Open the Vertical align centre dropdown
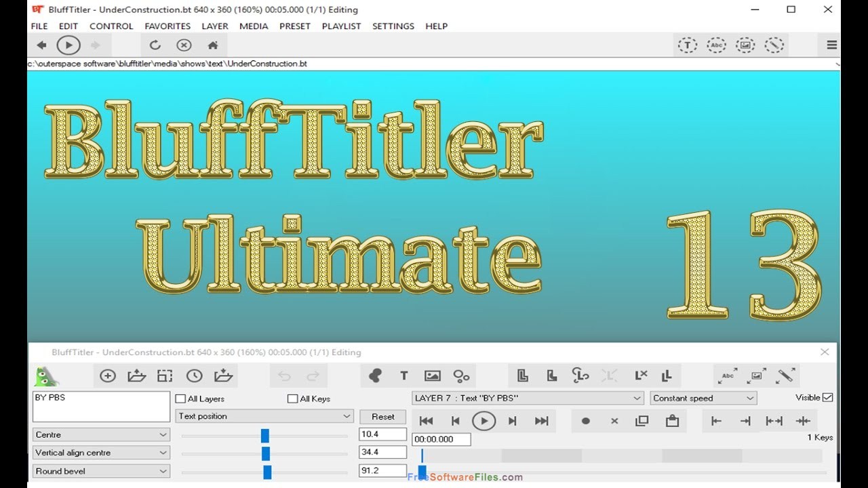The height and width of the screenshot is (488, 868). (x=101, y=453)
